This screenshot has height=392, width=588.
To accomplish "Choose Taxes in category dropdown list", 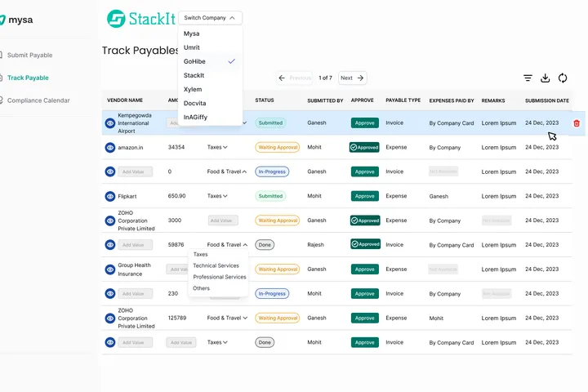I will [x=201, y=254].
